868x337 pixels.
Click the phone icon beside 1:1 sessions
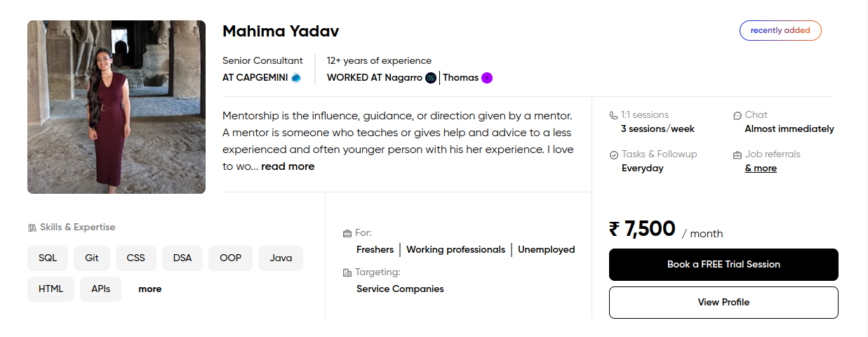point(614,115)
